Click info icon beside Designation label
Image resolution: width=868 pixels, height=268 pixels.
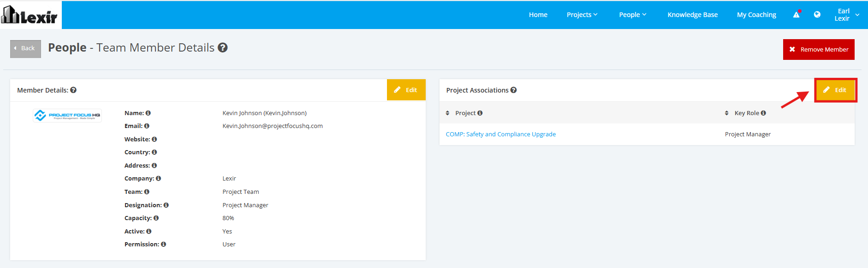point(166,205)
